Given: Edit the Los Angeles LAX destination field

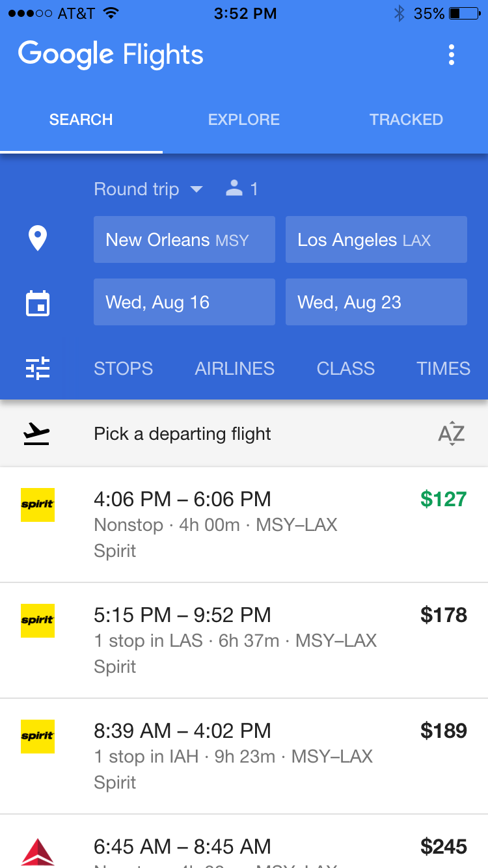Looking at the screenshot, I should pyautogui.click(x=376, y=239).
